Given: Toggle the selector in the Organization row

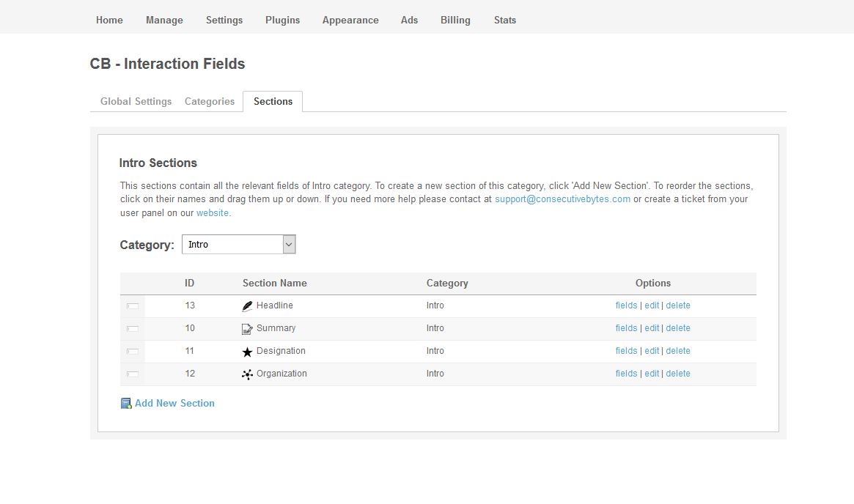Looking at the screenshot, I should pyautogui.click(x=132, y=374).
